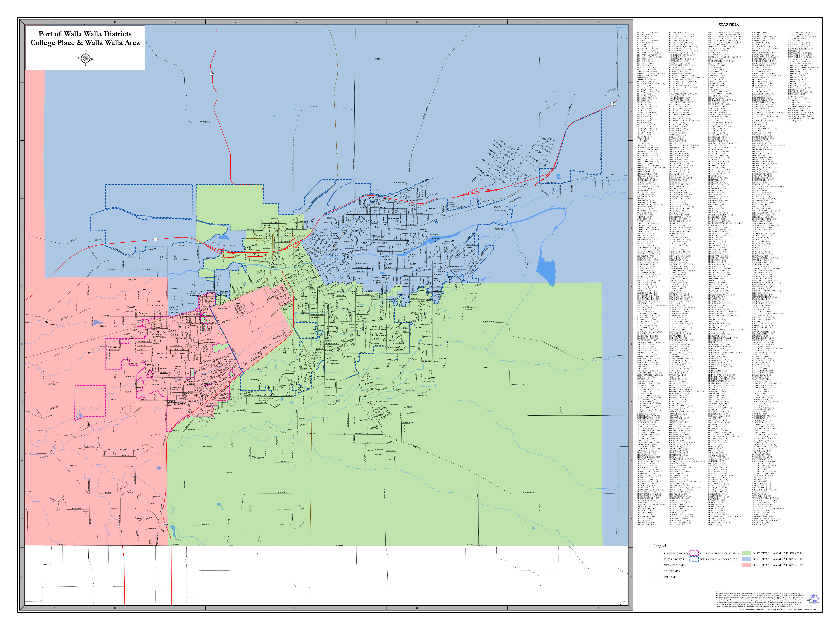Click the Streams label in the legend

670,577
